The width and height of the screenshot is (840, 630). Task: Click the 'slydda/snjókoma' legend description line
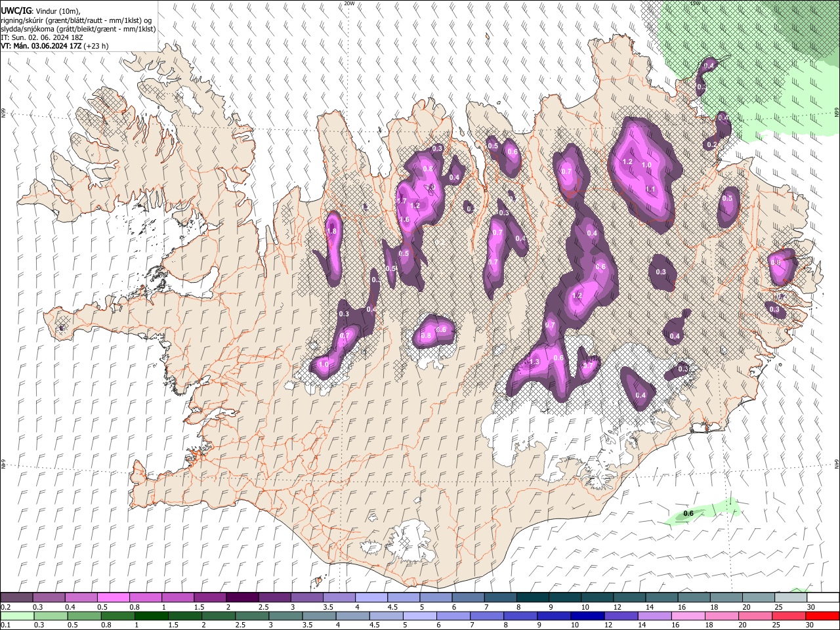[78, 29]
